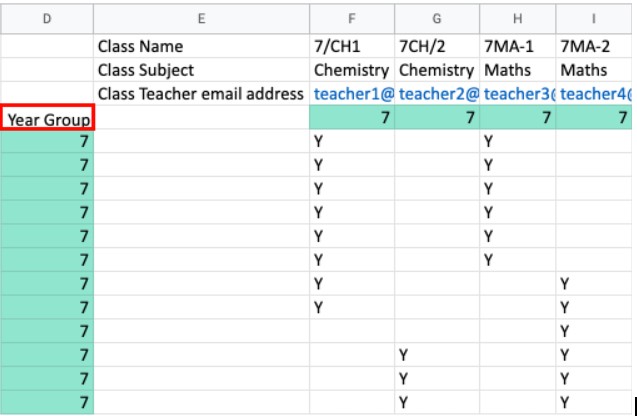Click the column F header
Viewport: 637px width, 416px height.
tap(352, 17)
